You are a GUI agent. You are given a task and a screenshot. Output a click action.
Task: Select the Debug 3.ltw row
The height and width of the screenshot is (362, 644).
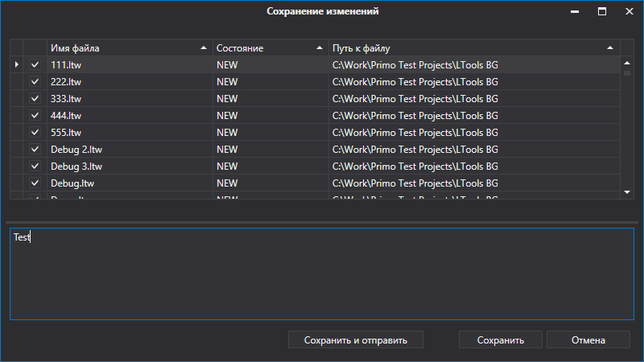(129, 166)
